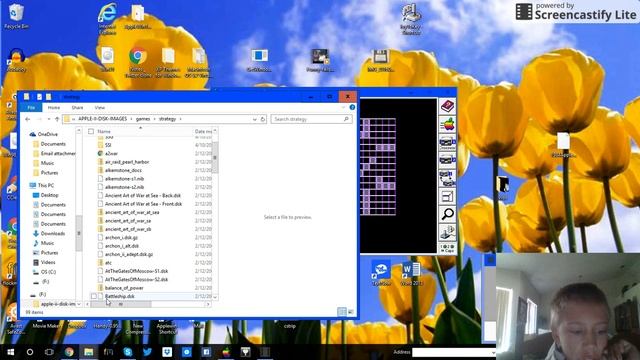
Task: Swap the disk drives in AppleWin
Action: (447, 178)
